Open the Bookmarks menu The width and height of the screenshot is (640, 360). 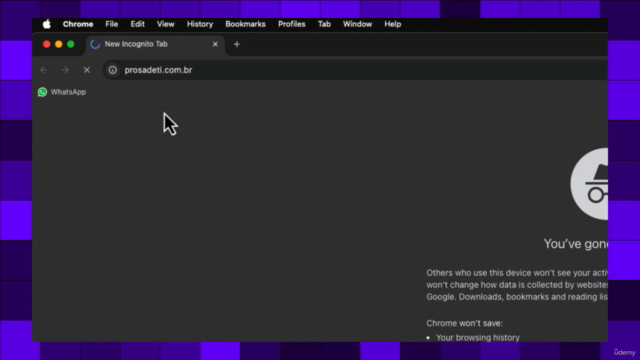pos(245,24)
